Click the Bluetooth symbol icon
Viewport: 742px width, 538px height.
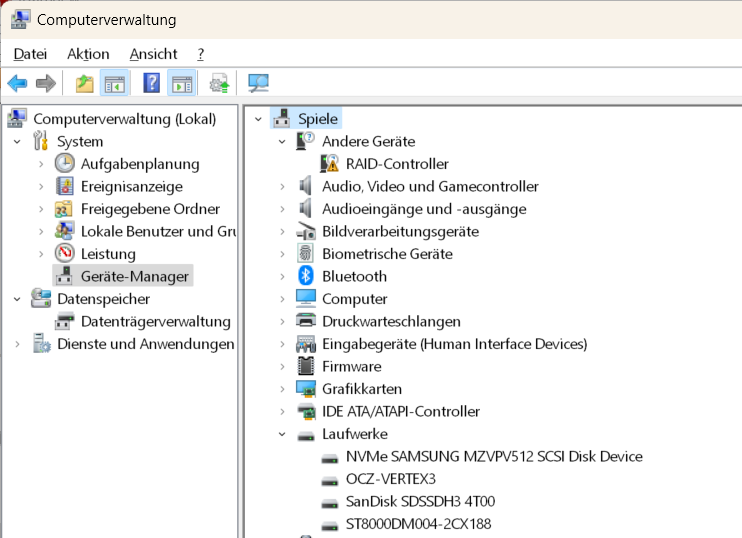306,276
